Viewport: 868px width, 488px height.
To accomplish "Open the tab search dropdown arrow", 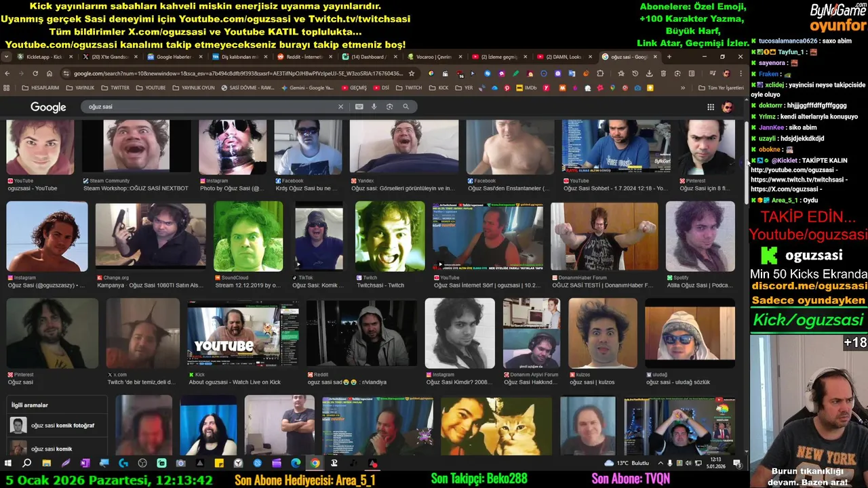I will [6, 57].
